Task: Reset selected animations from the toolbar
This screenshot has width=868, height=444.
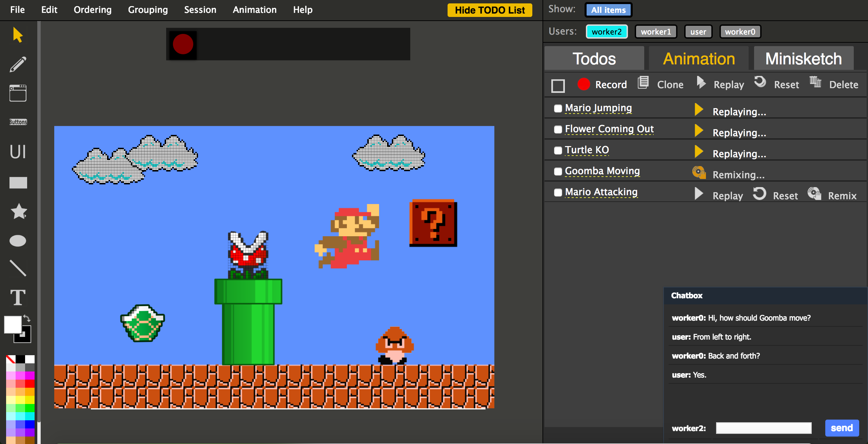Action: point(776,84)
